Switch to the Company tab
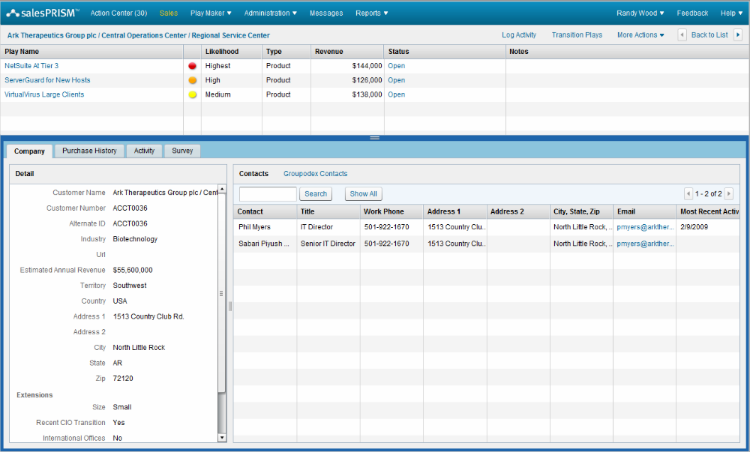This screenshot has width=750, height=452. [x=29, y=151]
